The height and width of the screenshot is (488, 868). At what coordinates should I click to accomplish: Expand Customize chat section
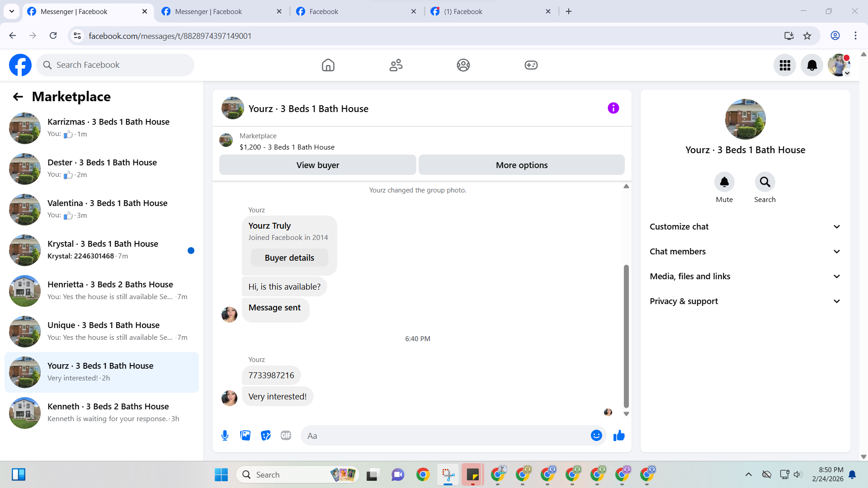tap(745, 227)
